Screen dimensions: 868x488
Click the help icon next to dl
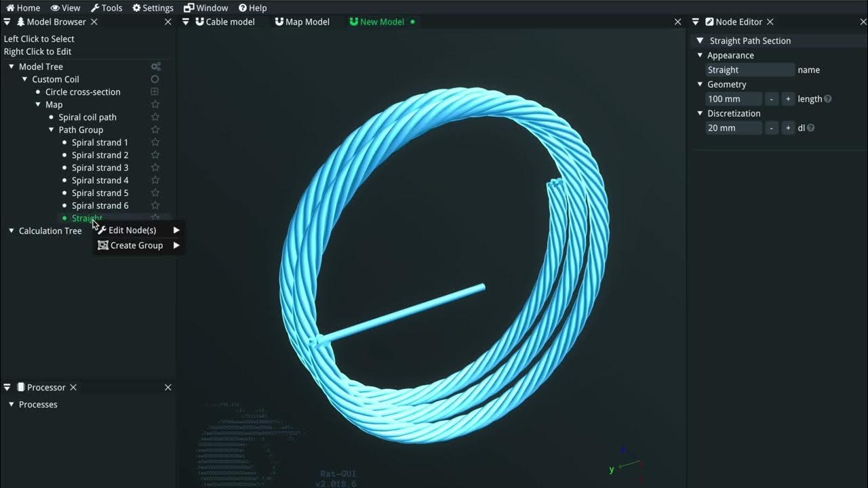click(x=811, y=128)
